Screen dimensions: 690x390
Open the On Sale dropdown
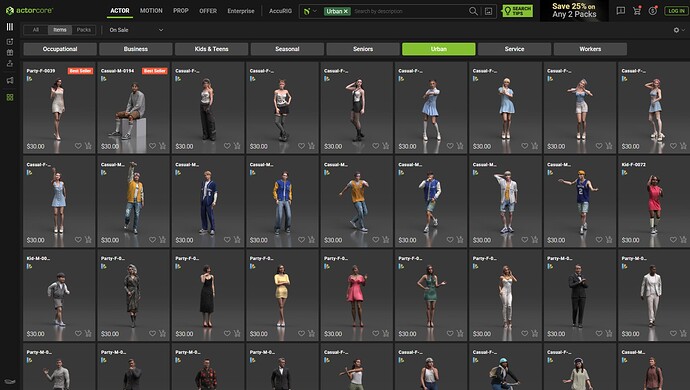click(136, 30)
